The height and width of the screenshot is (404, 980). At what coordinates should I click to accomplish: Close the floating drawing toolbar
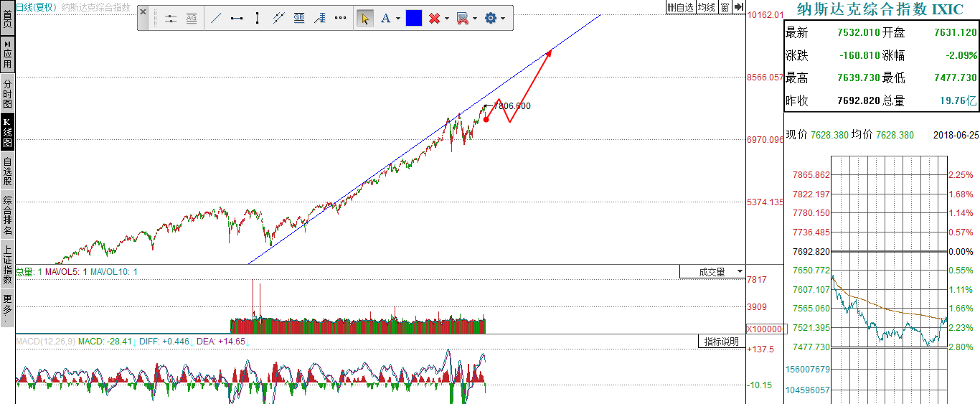pyautogui.click(x=144, y=13)
